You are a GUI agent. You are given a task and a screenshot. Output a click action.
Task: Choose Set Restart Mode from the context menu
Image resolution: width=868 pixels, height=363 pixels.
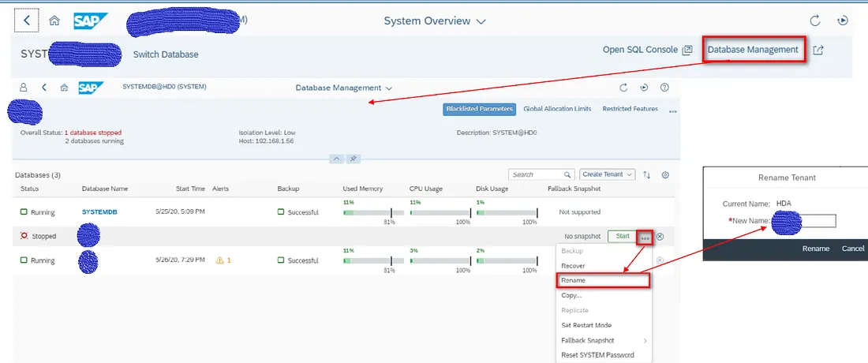coord(604,325)
